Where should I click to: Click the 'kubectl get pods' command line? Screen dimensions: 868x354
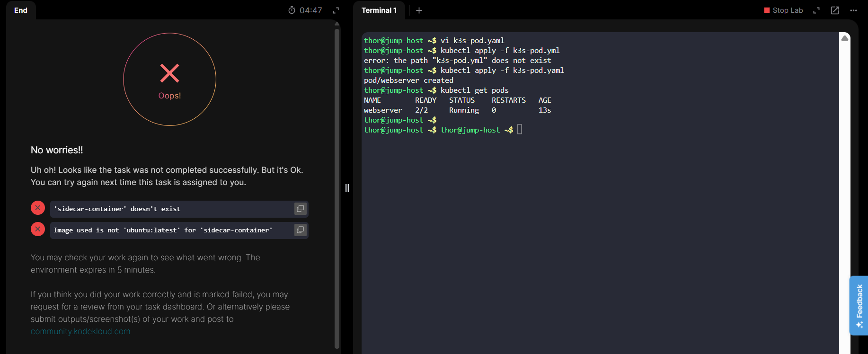coord(475,90)
